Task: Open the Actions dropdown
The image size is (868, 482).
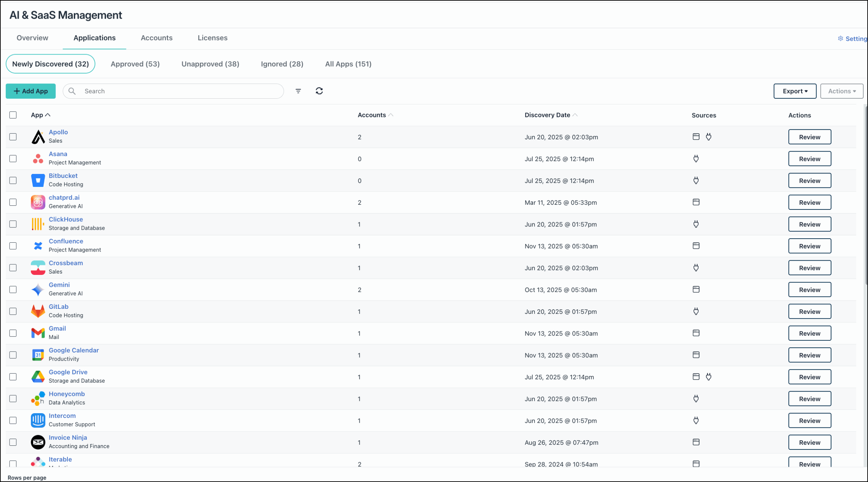Action: pos(842,91)
